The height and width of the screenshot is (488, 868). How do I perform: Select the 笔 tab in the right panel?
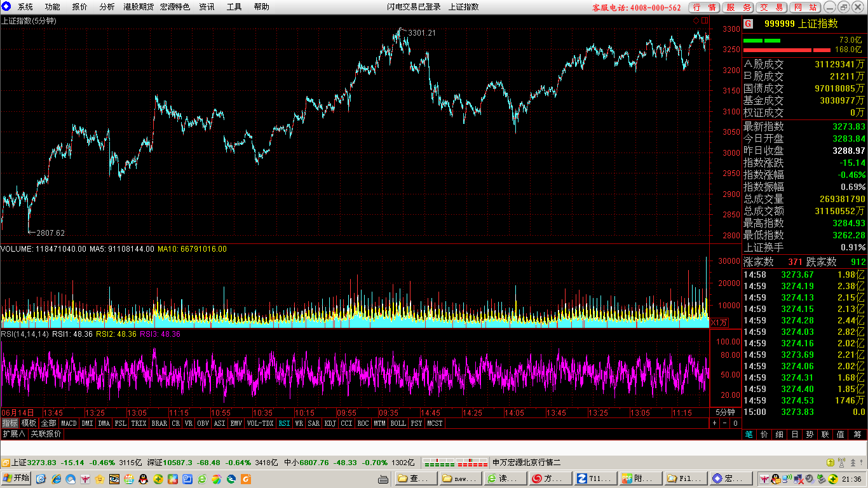coord(749,435)
